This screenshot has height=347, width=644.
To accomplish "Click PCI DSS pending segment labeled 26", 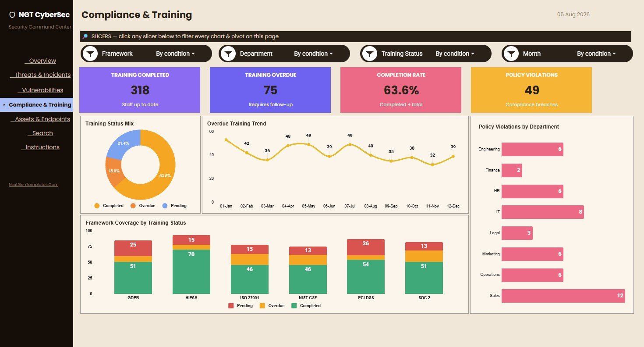I will point(366,247).
